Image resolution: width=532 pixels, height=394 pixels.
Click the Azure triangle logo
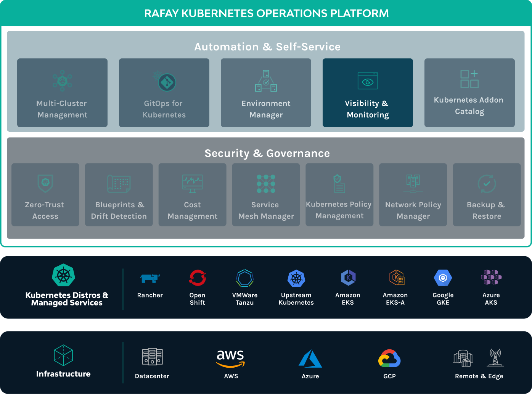(310, 358)
